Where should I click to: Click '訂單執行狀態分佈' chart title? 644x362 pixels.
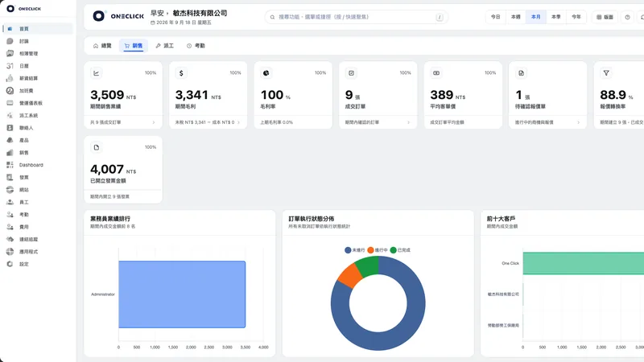point(311,219)
